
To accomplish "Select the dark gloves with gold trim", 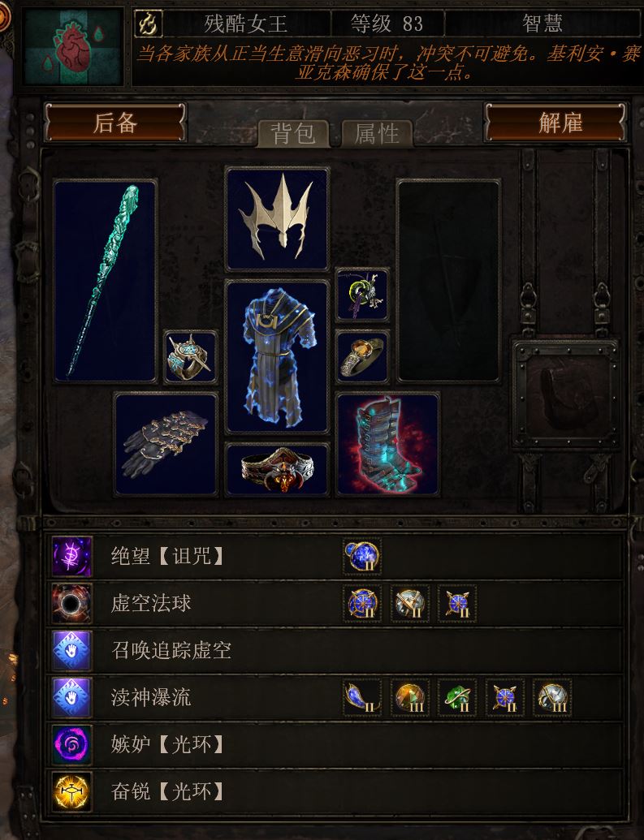I will click(166, 445).
